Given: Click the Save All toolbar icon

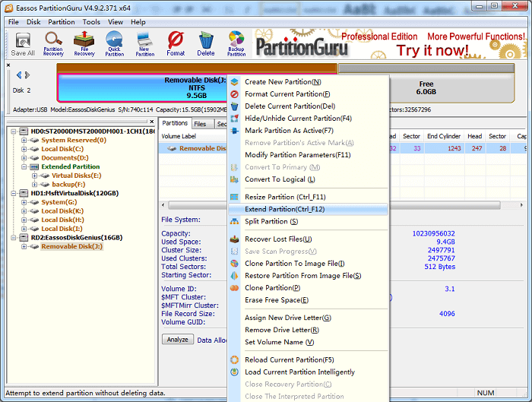Looking at the screenshot, I should 23,44.
